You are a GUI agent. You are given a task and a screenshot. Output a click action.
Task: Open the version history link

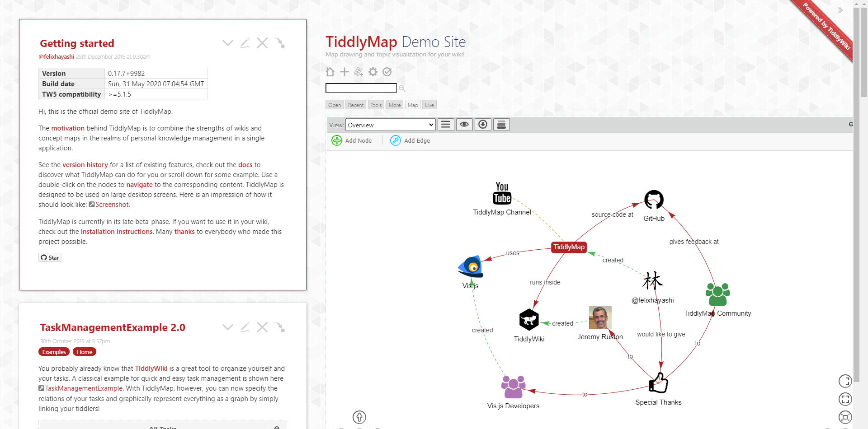tap(85, 165)
